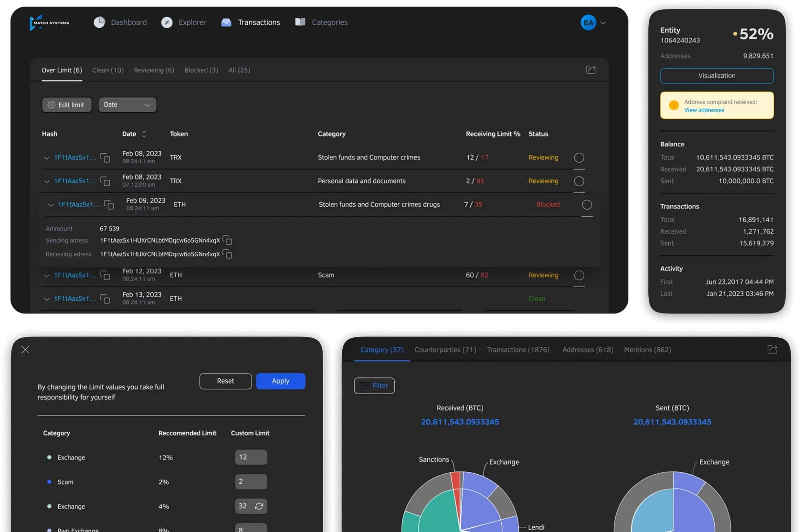
Task: Switch to the Reviewing (6) tab
Action: point(154,70)
